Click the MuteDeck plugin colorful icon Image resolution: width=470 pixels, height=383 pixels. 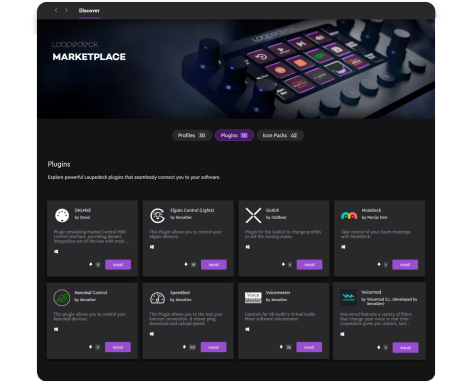tap(349, 216)
